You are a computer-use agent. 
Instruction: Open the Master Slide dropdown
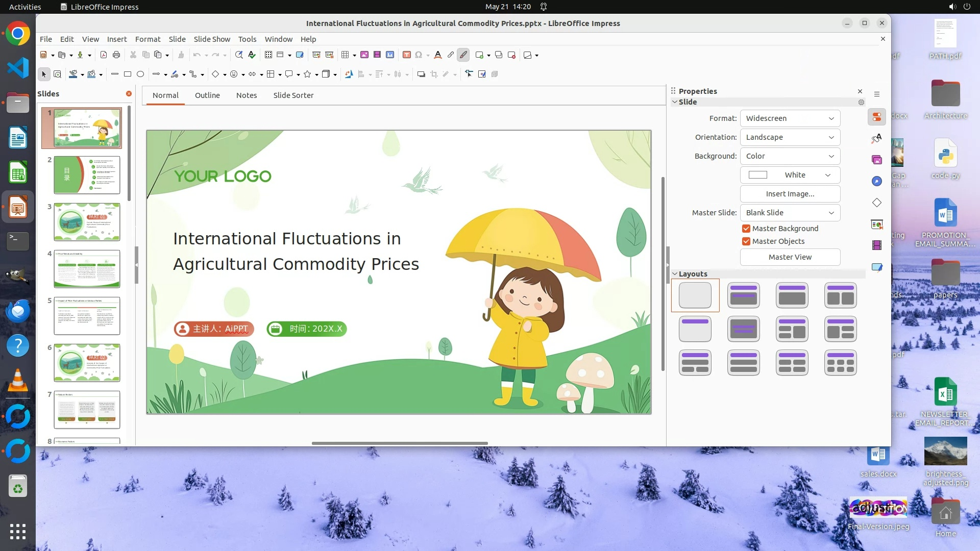790,213
